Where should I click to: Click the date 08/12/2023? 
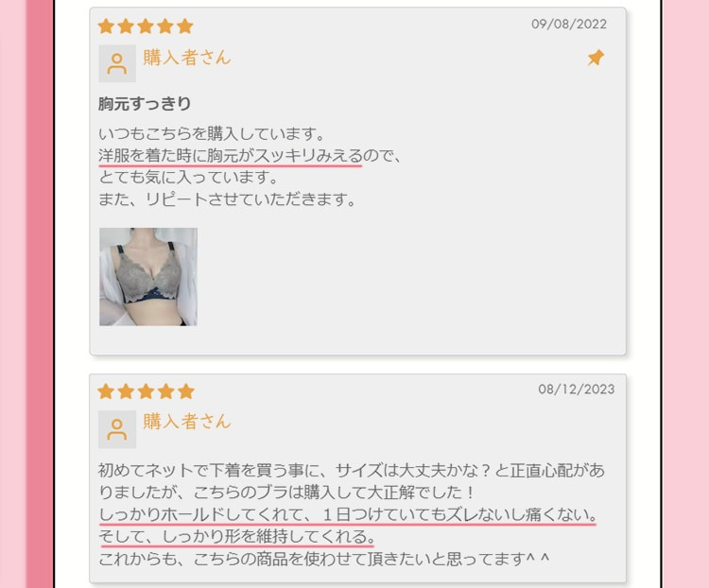576,389
